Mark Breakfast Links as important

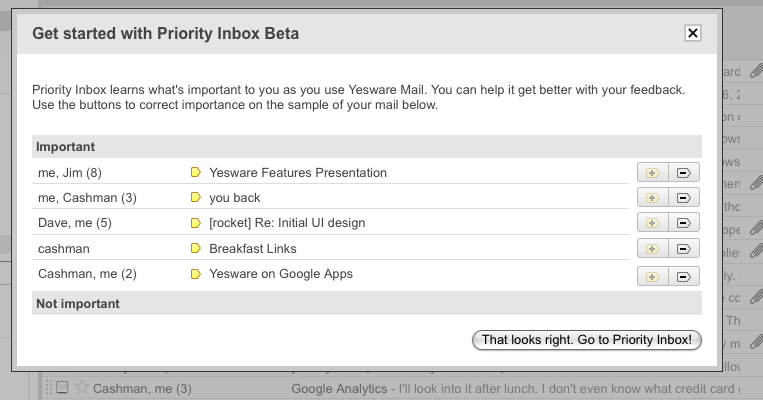click(653, 249)
